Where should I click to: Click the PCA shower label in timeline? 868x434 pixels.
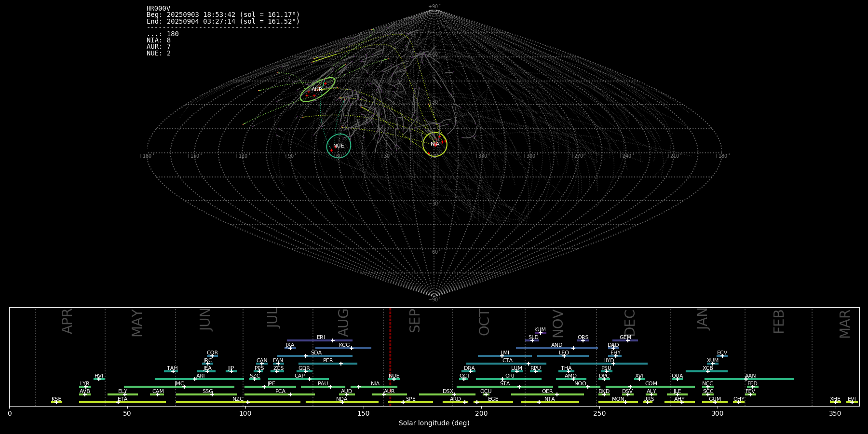click(x=280, y=391)
